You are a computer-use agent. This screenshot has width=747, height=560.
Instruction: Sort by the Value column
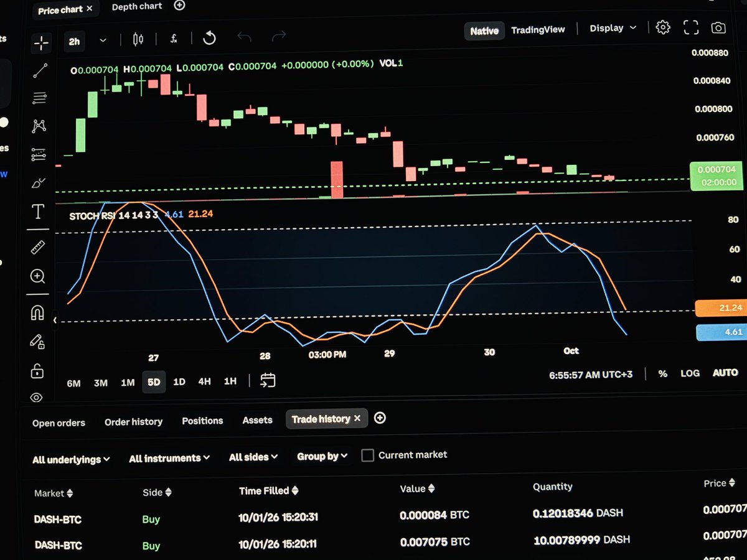(x=417, y=489)
